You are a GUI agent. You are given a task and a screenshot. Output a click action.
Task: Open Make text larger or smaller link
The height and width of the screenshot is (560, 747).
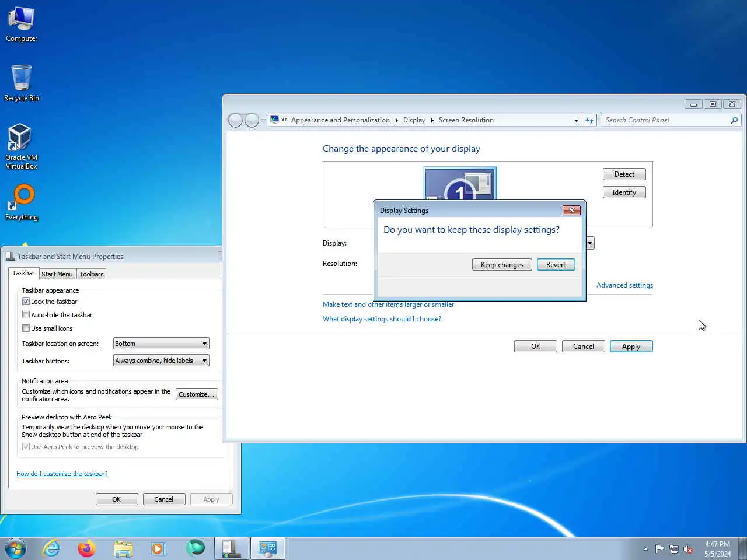[388, 304]
